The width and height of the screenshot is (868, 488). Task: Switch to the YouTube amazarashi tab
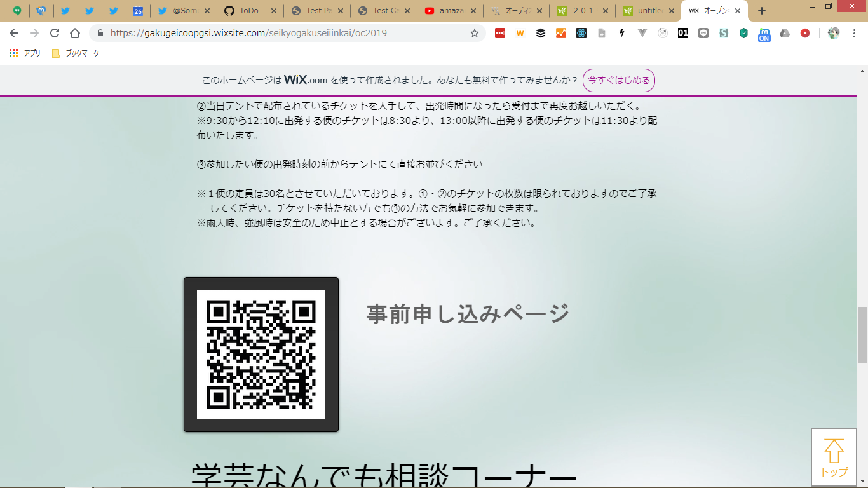[x=448, y=11]
